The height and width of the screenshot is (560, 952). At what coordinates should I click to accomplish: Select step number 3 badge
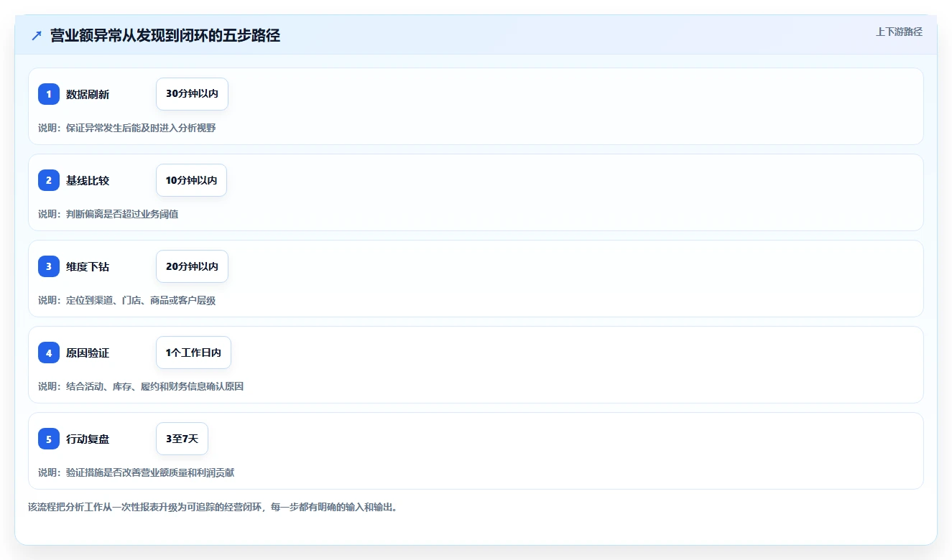tap(49, 266)
